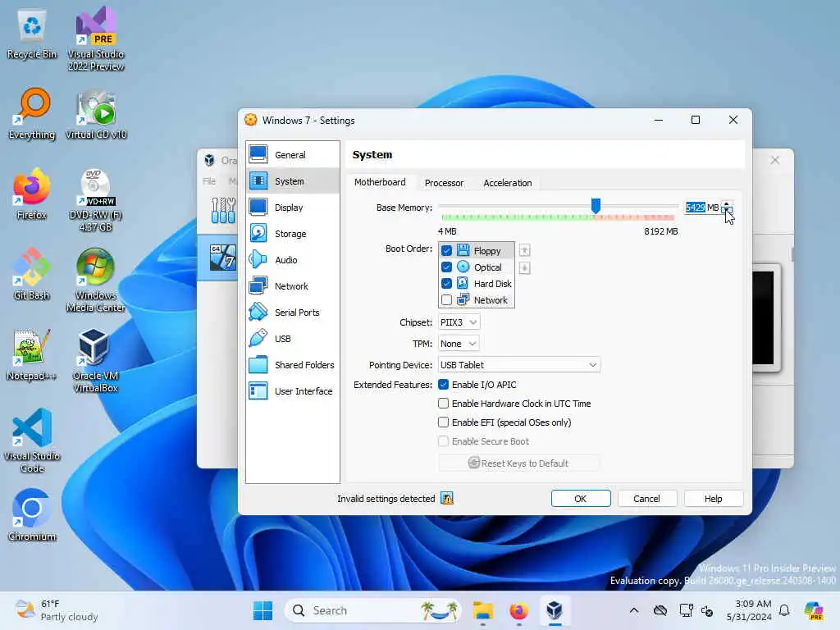Click OK to save settings
This screenshot has height=630, width=840.
pyautogui.click(x=581, y=499)
